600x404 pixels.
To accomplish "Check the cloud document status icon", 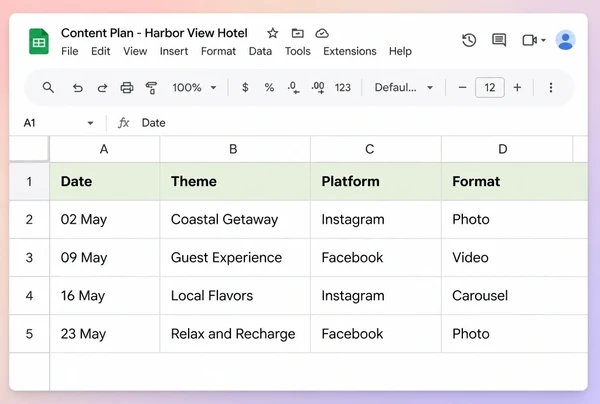I will tap(322, 33).
